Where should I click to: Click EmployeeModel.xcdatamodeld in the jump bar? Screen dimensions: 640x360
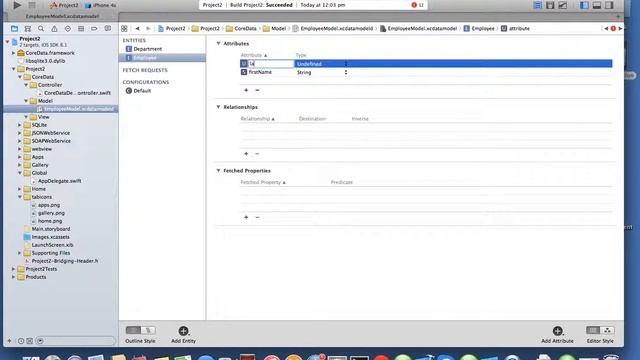[x=333, y=29]
